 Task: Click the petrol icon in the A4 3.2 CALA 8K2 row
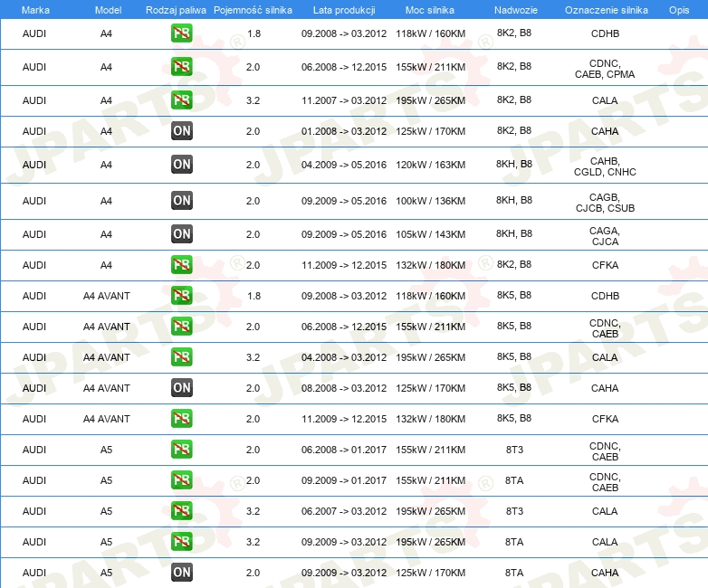coord(181,100)
